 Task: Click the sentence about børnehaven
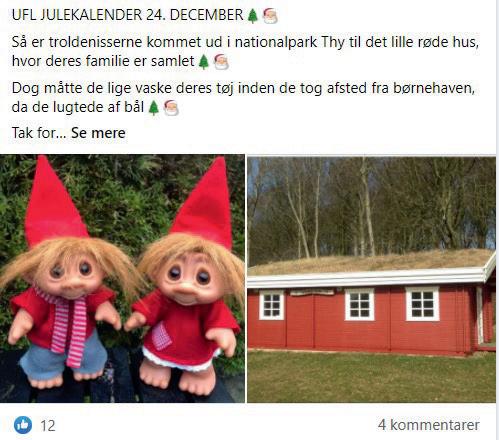click(x=243, y=98)
